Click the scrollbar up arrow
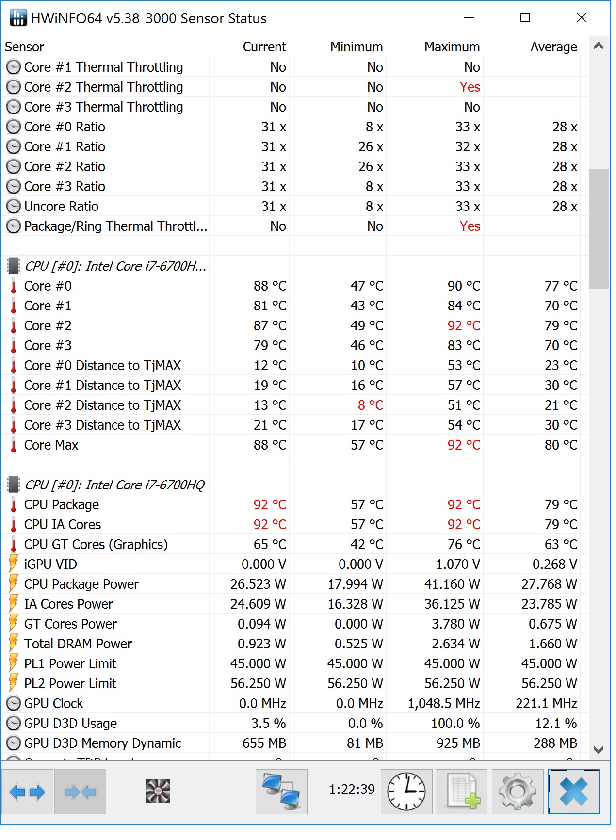This screenshot has width=616, height=840. 599,46
